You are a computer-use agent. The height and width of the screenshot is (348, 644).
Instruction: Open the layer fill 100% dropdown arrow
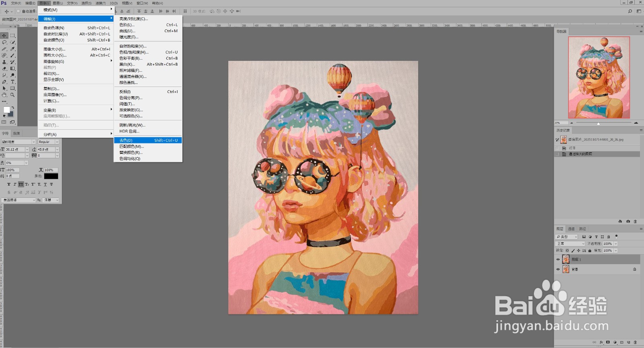616,251
